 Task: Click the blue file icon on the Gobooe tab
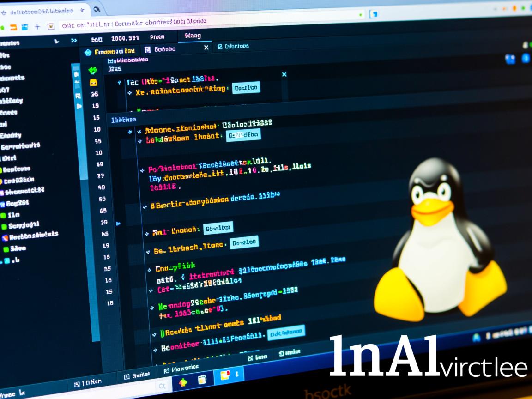148,49
